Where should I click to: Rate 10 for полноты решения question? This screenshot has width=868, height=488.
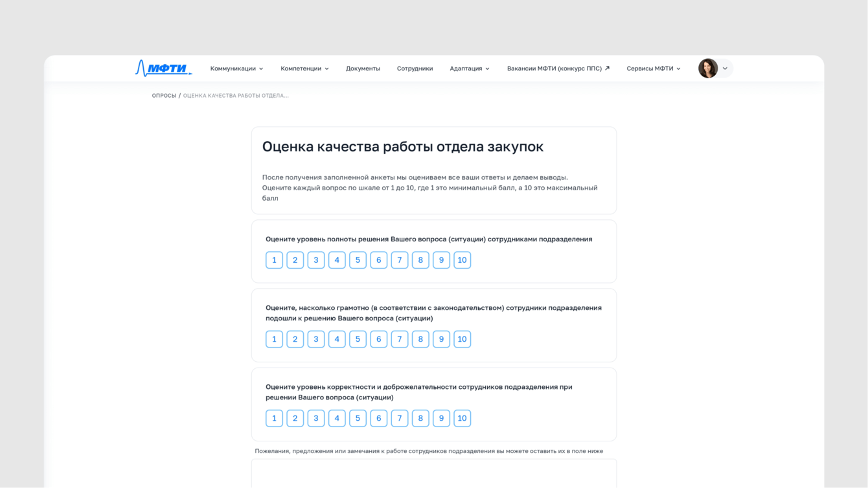point(463,260)
